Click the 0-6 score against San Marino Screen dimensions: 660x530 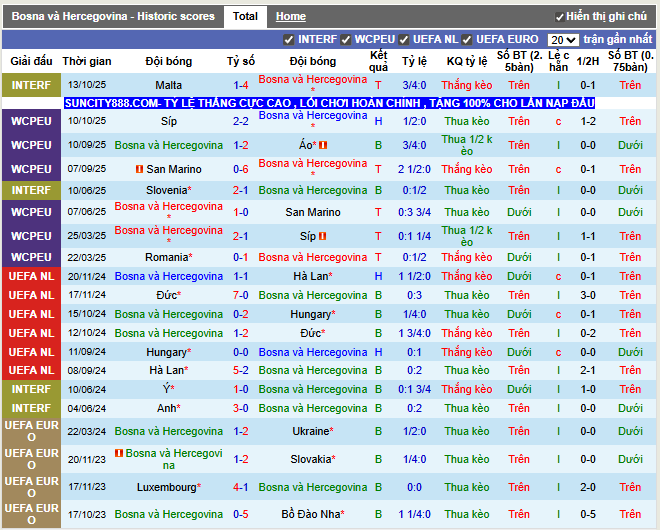point(241,169)
